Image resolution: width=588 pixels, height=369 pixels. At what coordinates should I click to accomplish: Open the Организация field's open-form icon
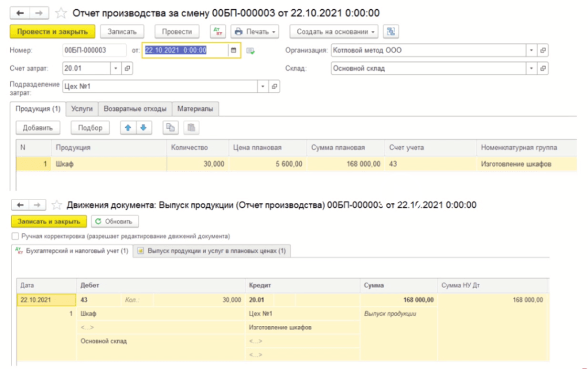[x=543, y=51]
